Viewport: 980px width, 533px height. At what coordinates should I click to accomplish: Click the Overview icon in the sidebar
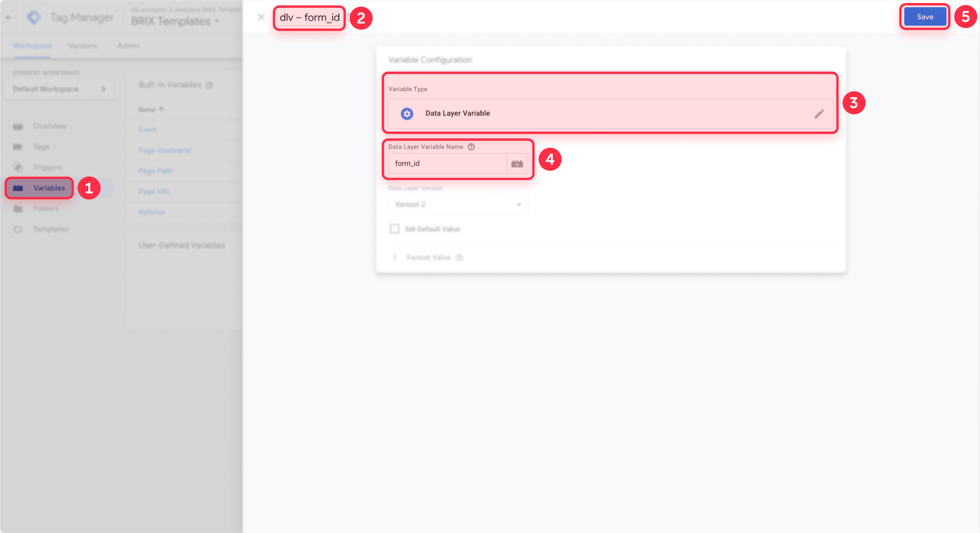click(18, 126)
